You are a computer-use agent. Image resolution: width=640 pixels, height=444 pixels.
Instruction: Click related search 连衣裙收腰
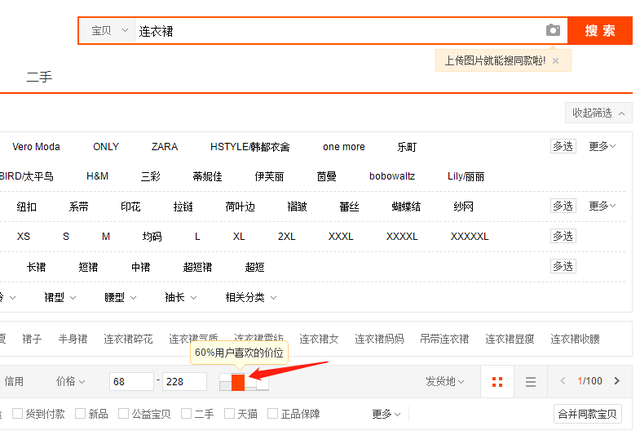tap(575, 339)
